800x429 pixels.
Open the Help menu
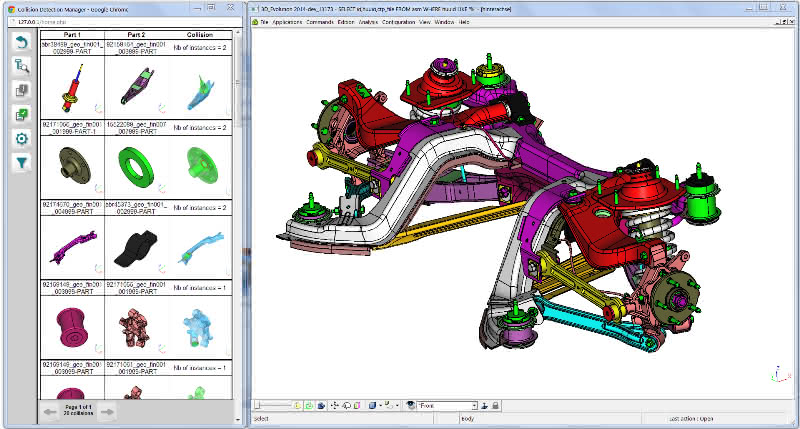point(464,22)
